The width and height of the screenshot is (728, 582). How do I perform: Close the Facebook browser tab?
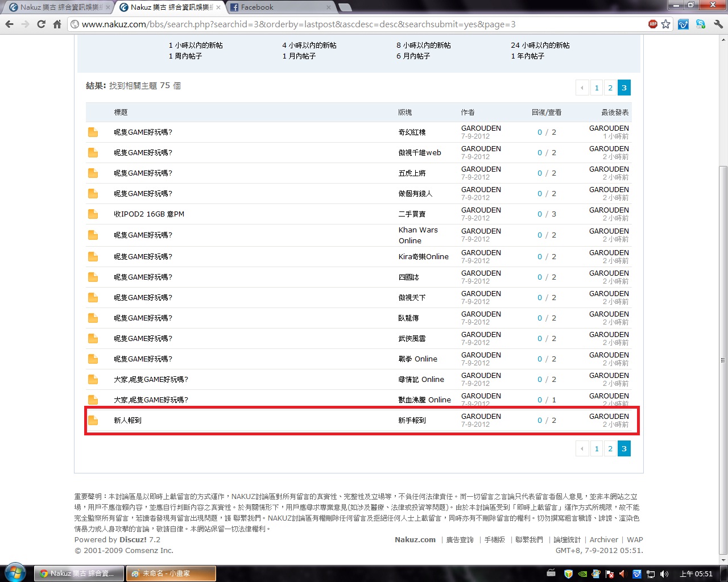(x=329, y=7)
